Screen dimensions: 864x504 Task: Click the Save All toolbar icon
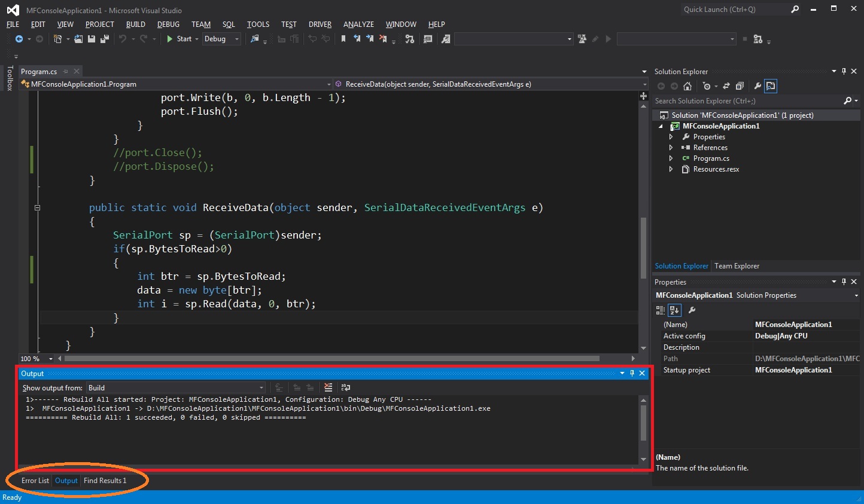[x=105, y=39]
